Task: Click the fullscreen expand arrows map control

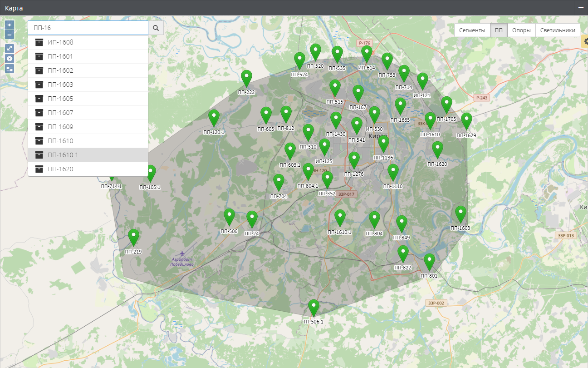Action: click(10, 48)
